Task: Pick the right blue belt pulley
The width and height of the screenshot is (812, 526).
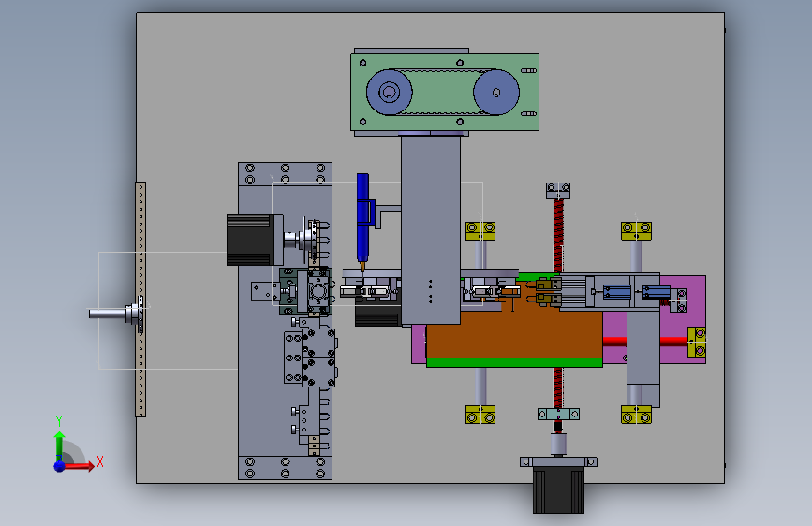Action: (496, 92)
